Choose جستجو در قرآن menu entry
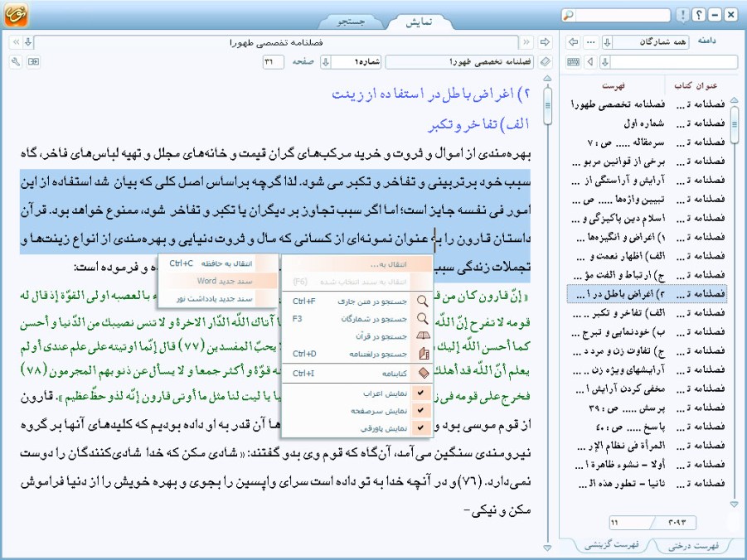Screen dimensions: 747x560 pyautogui.click(x=357, y=336)
